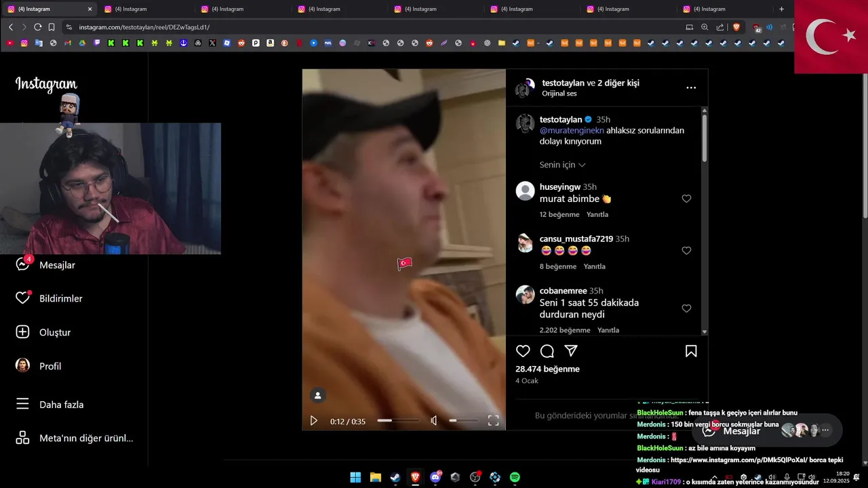The width and height of the screenshot is (868, 488).
Task: Click the comments panel scrollbar
Action: coord(705,138)
